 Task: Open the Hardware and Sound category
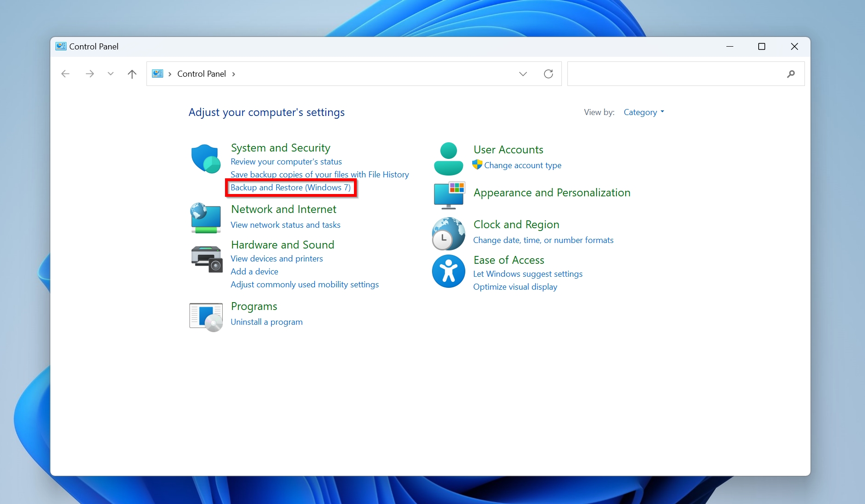click(282, 245)
